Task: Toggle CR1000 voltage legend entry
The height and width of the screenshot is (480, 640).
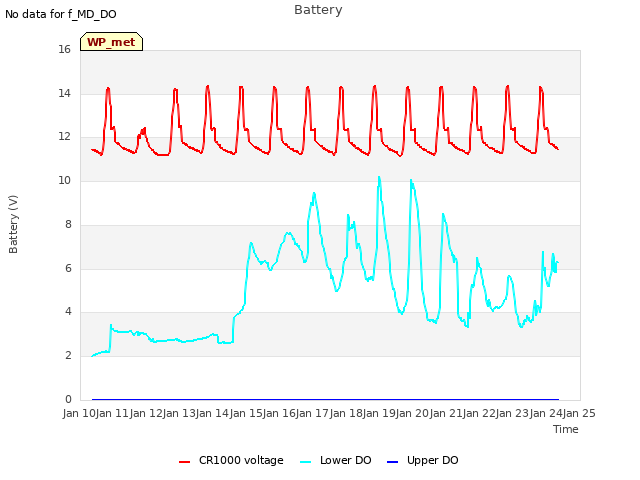Action: pos(231,460)
